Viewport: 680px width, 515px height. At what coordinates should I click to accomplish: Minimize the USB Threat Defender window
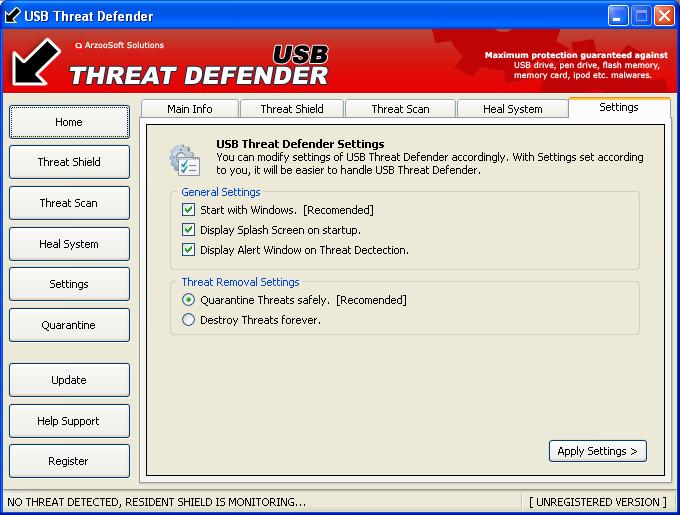click(x=618, y=16)
